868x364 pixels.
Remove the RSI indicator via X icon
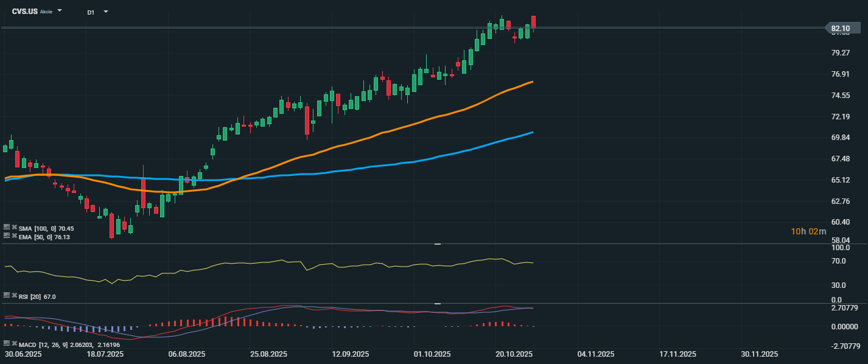(x=14, y=296)
